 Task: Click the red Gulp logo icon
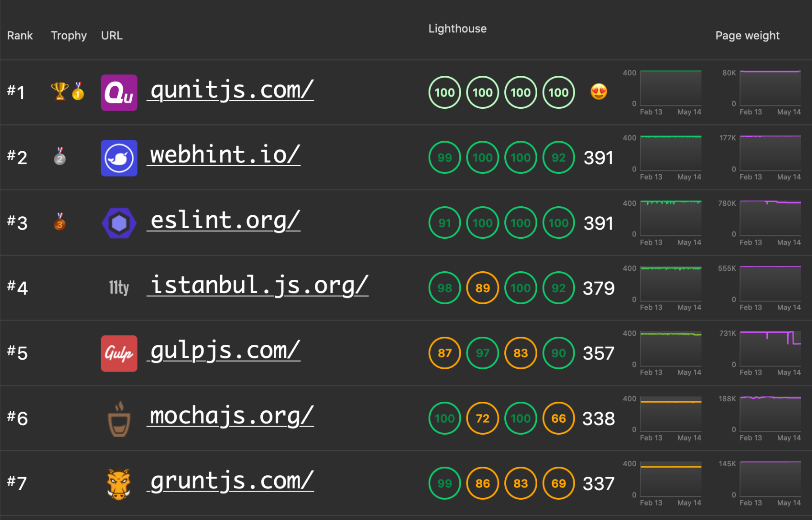[x=119, y=353]
